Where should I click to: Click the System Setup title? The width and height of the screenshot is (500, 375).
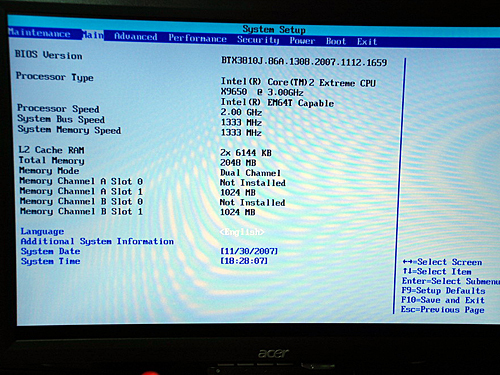pos(274,29)
